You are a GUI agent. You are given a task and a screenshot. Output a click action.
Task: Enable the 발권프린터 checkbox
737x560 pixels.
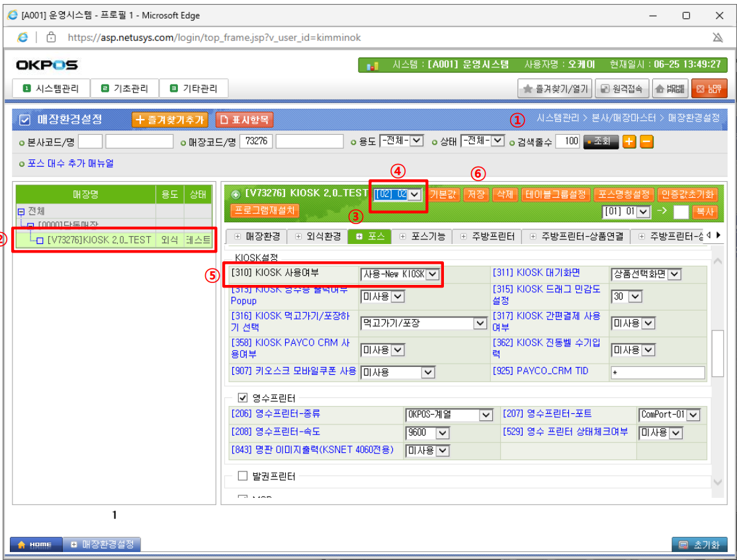point(243,476)
